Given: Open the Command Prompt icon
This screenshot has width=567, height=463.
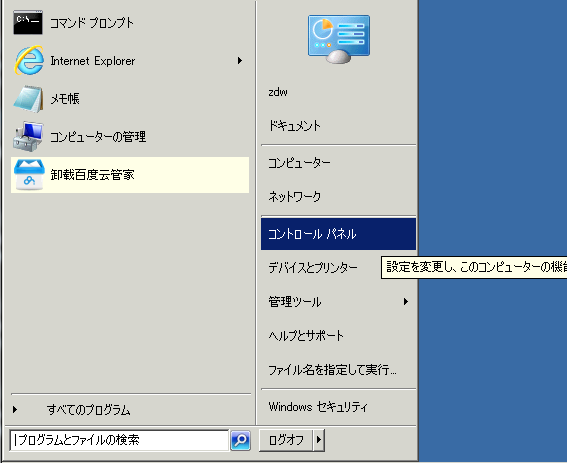Looking at the screenshot, I should (x=28, y=23).
